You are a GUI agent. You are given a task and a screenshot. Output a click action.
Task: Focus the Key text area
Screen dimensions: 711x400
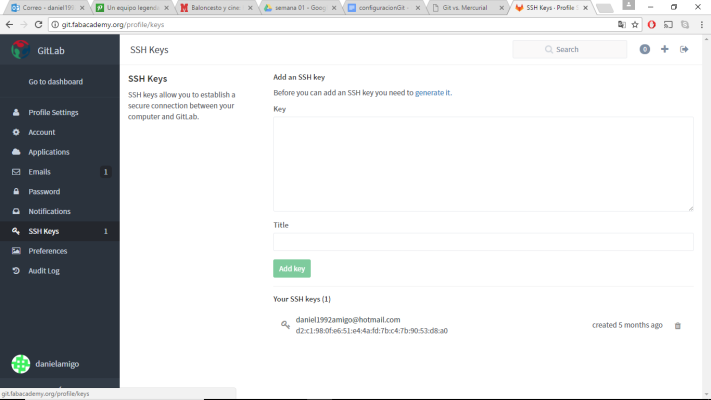click(483, 164)
